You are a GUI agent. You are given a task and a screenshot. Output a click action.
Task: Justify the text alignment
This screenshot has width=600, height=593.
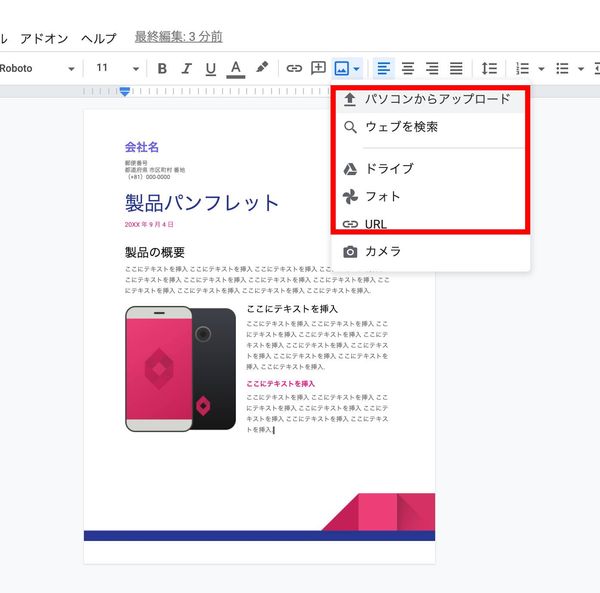coord(456,68)
